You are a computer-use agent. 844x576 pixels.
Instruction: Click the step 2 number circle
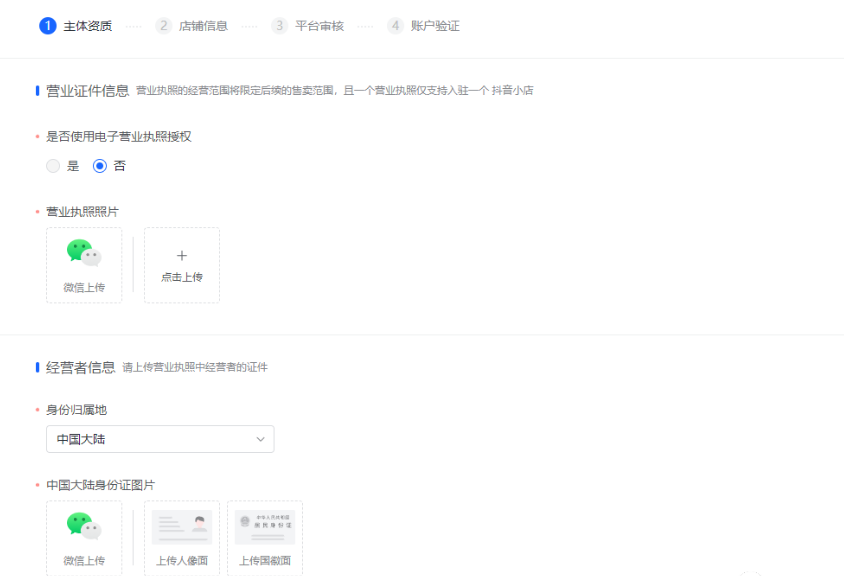(164, 26)
